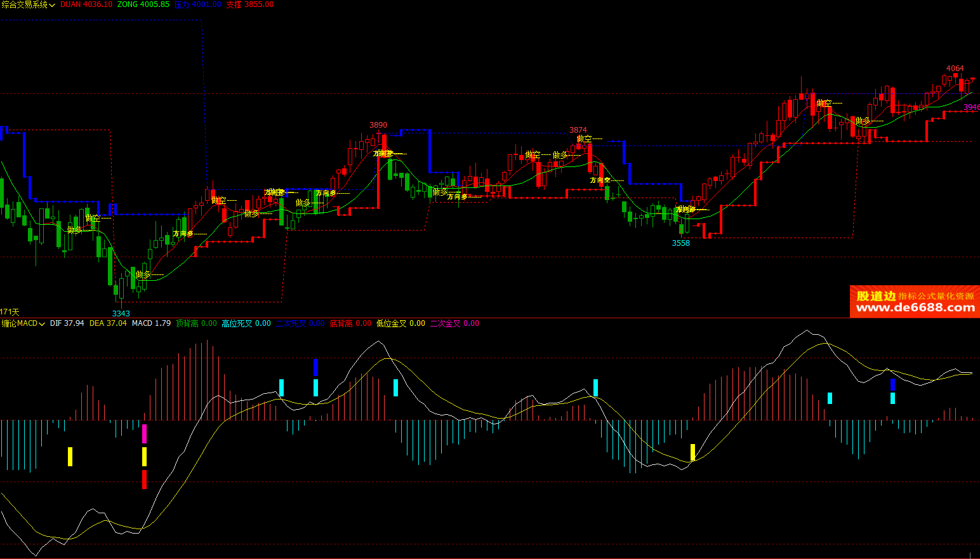Select the blue 压力 4001.00 readout
Screen dimensions: 980x559
(197, 4)
